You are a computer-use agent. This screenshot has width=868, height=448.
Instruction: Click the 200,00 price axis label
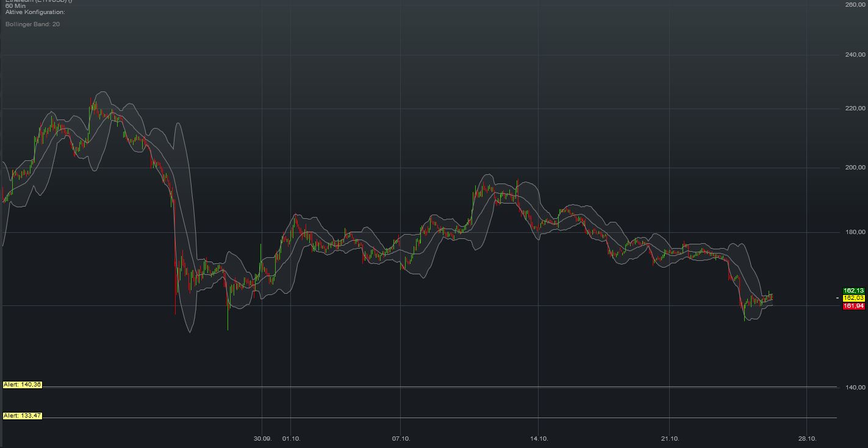point(855,168)
